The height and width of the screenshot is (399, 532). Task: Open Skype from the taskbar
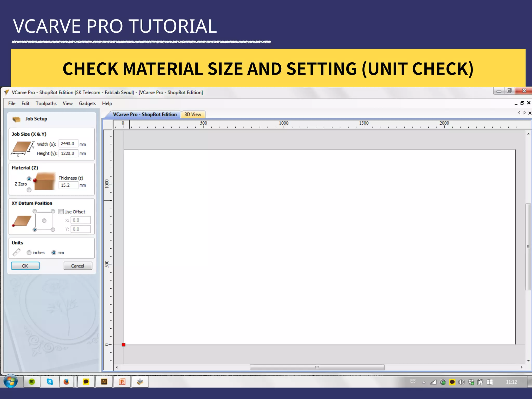[50, 382]
